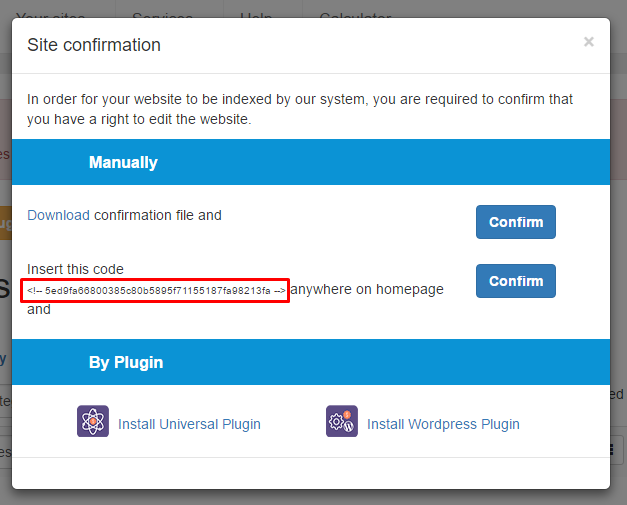Click the Wordpress Plugin gear icon
The image size is (627, 505).
(x=342, y=421)
